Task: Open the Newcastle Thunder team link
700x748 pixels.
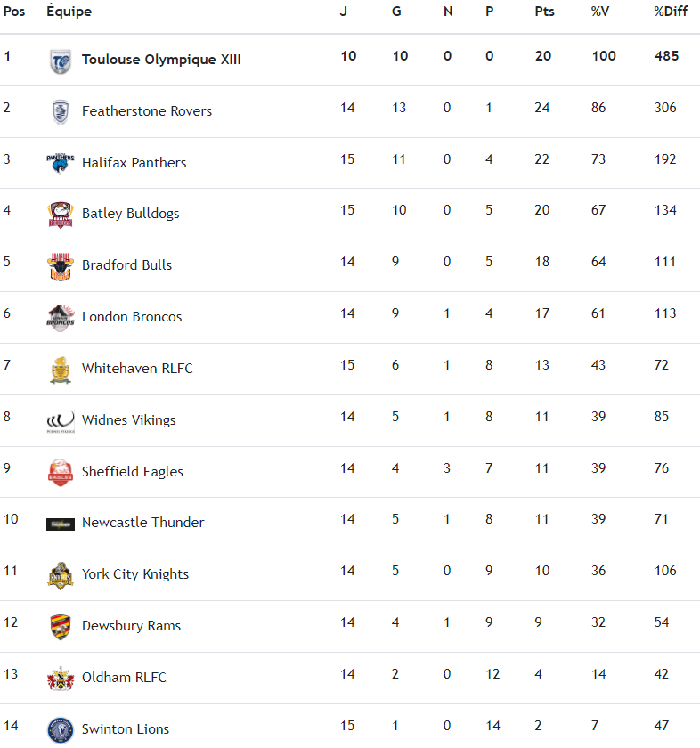Action: pyautogui.click(x=142, y=523)
